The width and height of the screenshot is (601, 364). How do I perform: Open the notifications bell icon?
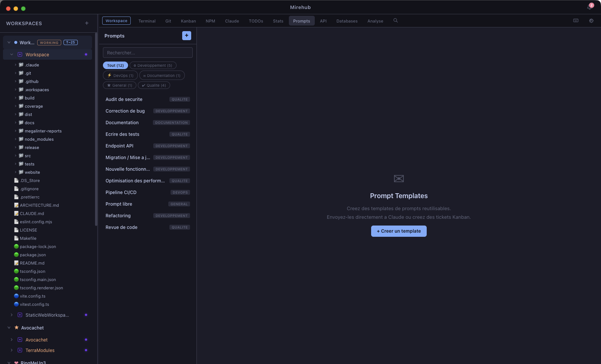589,7
